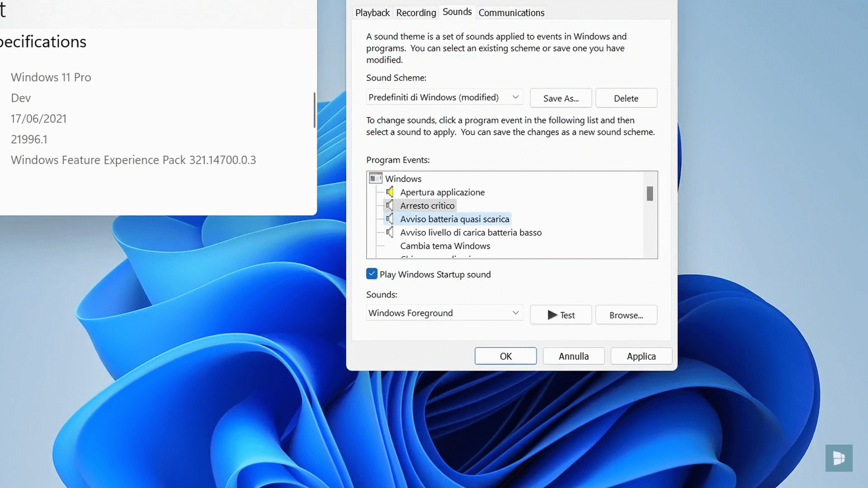Confirm the dialog with OK

pyautogui.click(x=505, y=356)
